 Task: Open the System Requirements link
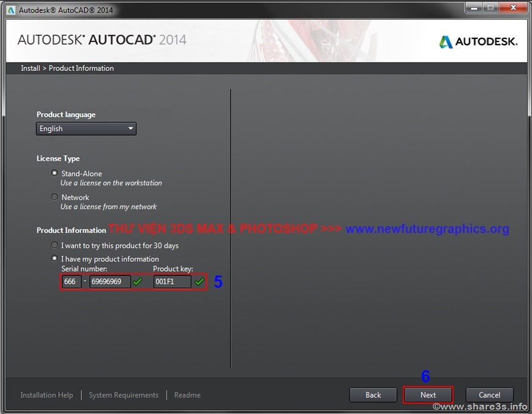point(124,395)
